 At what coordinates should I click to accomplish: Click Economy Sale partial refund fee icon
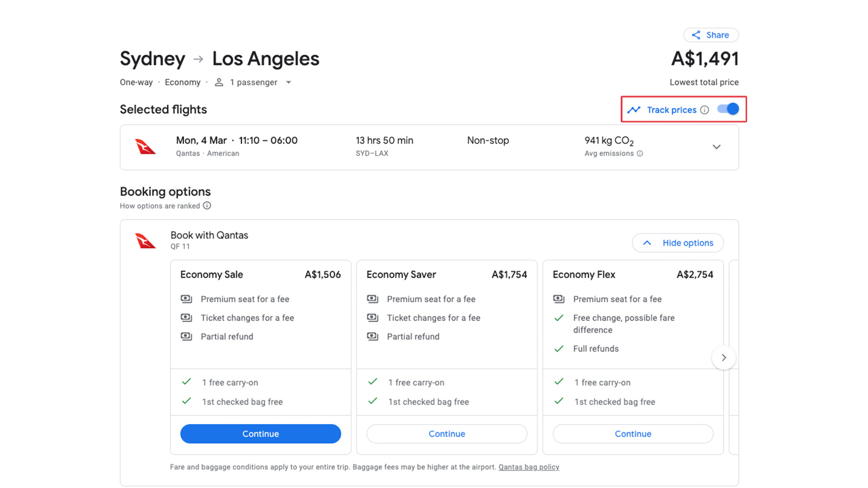point(186,336)
